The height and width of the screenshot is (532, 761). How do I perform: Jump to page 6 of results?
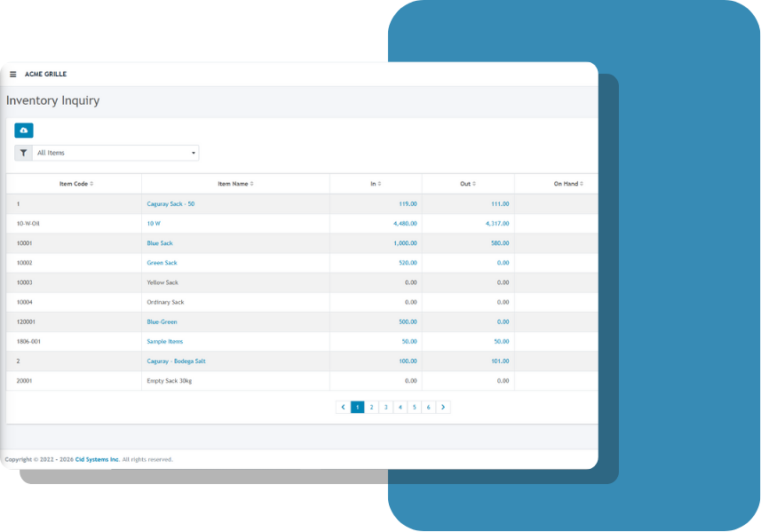tap(429, 407)
